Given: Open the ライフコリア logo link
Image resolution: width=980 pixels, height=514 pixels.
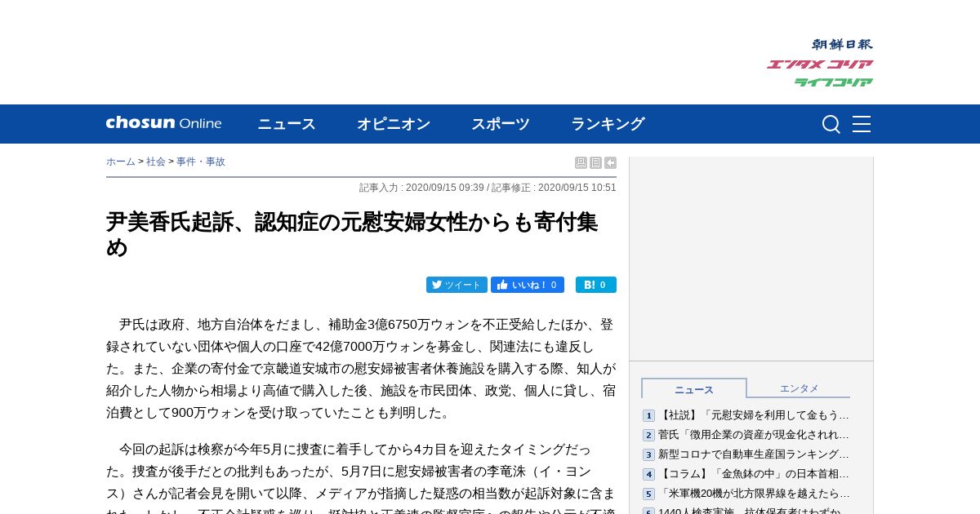Looking at the screenshot, I should (x=834, y=82).
